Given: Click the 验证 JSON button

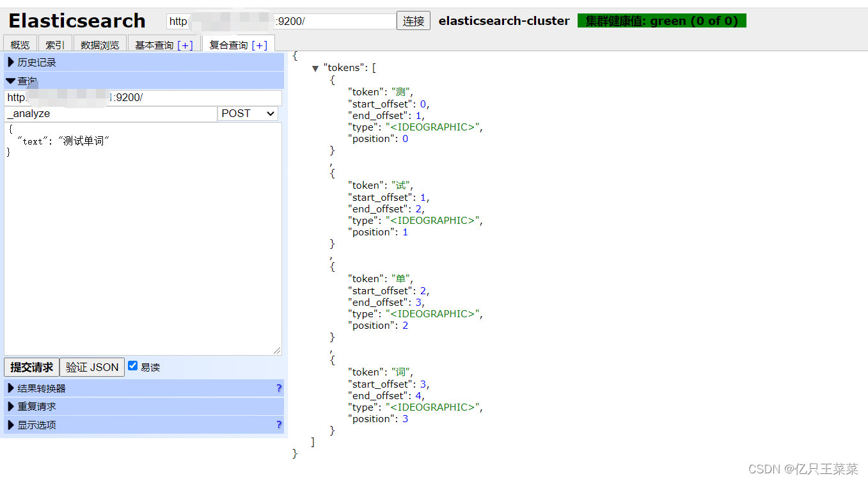Looking at the screenshot, I should pyautogui.click(x=92, y=367).
